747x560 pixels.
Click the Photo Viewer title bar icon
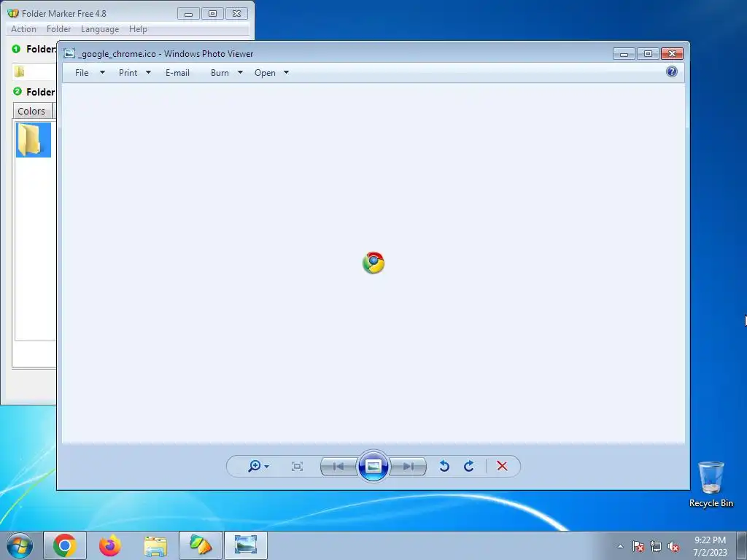coord(69,53)
